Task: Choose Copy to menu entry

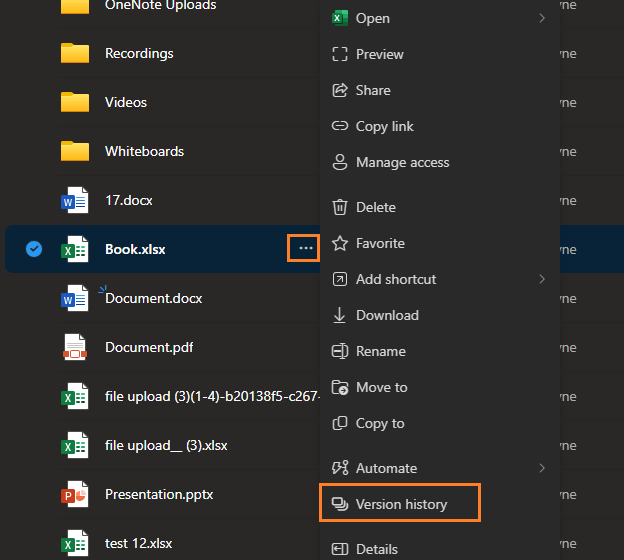Action: pos(440,423)
